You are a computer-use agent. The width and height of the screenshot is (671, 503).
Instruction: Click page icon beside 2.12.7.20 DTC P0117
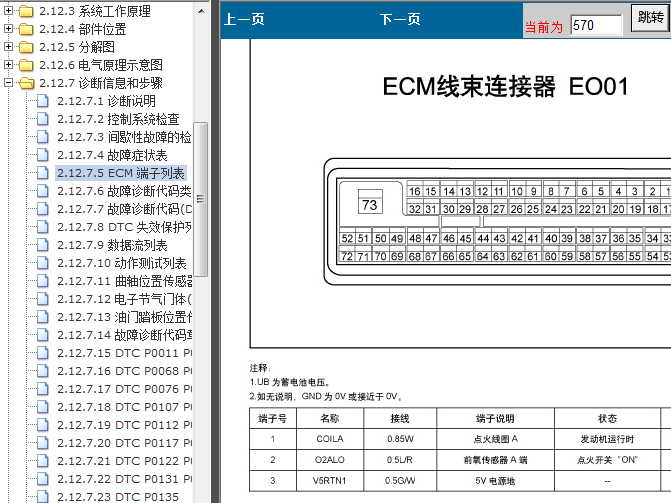click(42, 443)
